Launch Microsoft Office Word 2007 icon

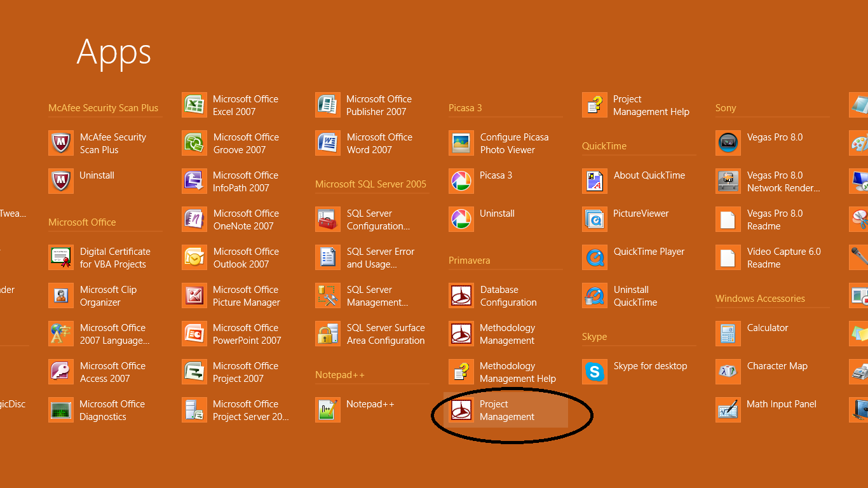tap(328, 143)
